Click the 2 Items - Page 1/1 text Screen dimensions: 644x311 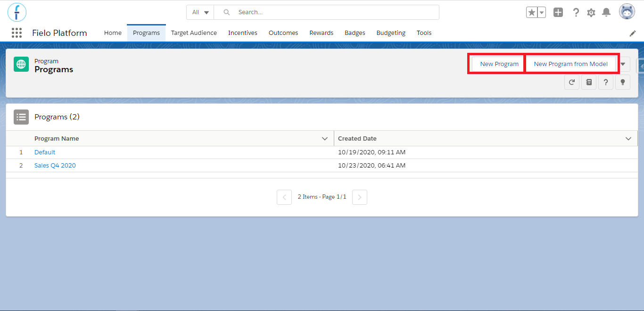322,197
